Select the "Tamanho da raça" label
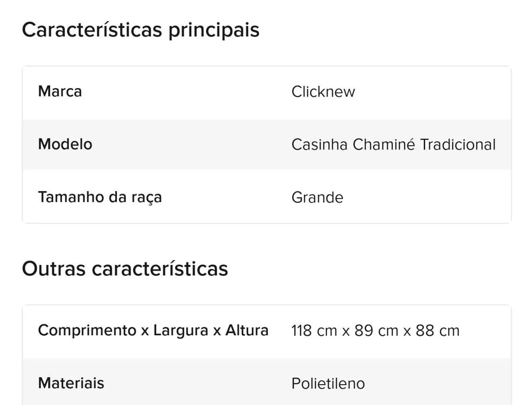Viewport: 532px width, 405px height. coord(100,197)
